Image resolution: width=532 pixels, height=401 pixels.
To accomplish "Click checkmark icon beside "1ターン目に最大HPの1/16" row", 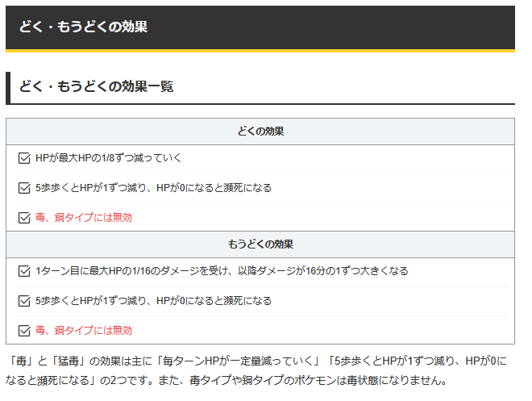I will click(23, 271).
